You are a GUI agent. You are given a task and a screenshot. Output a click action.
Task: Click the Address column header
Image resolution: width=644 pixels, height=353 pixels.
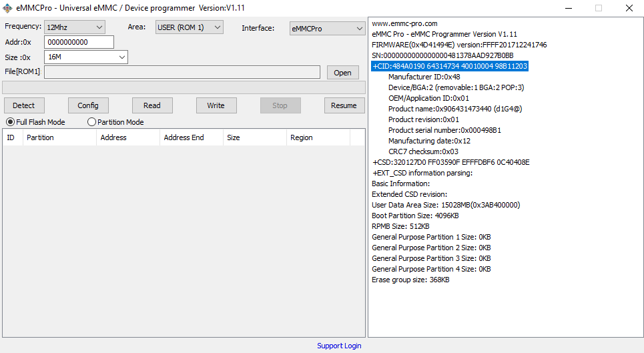128,137
